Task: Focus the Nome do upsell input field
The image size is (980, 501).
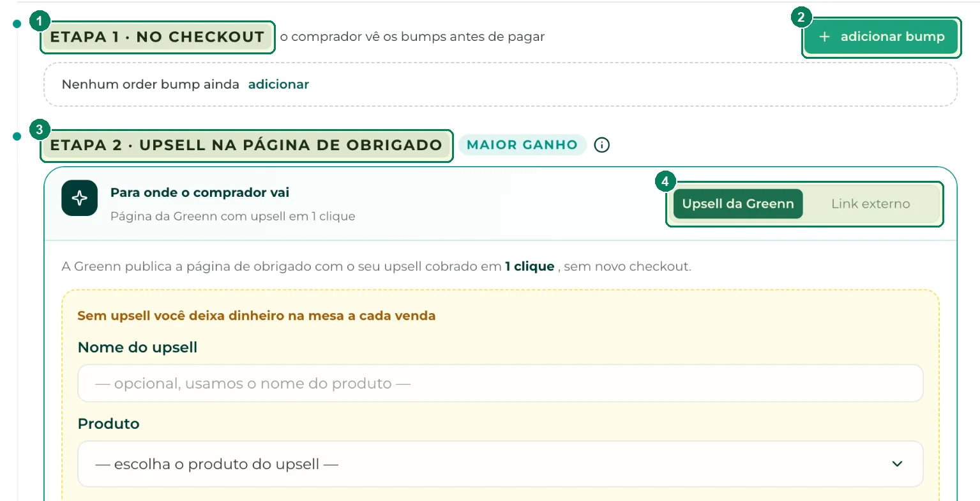Action: [x=500, y=383]
